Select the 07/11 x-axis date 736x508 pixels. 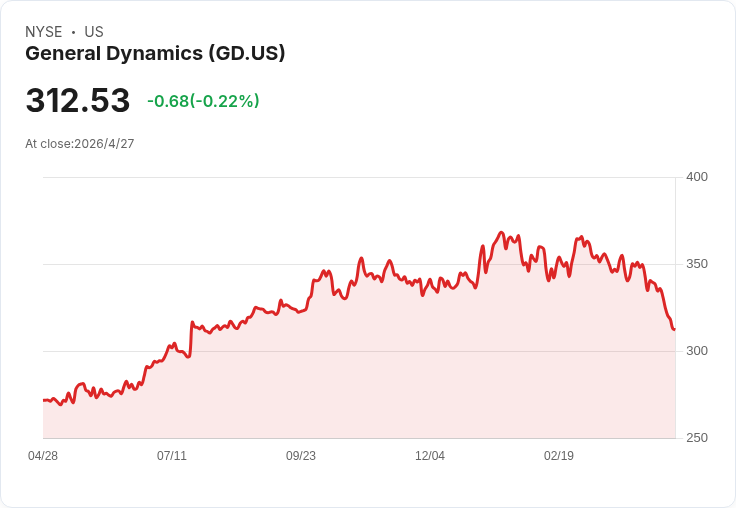(x=172, y=456)
